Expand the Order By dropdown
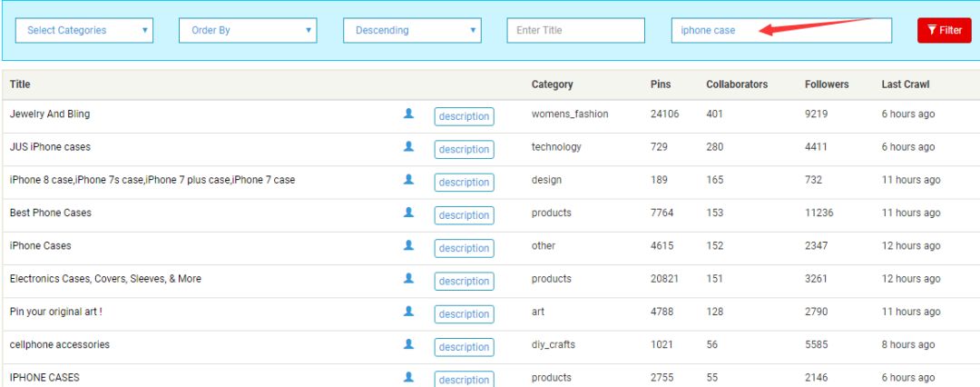Screen dimensions: 980x387 (x=248, y=30)
